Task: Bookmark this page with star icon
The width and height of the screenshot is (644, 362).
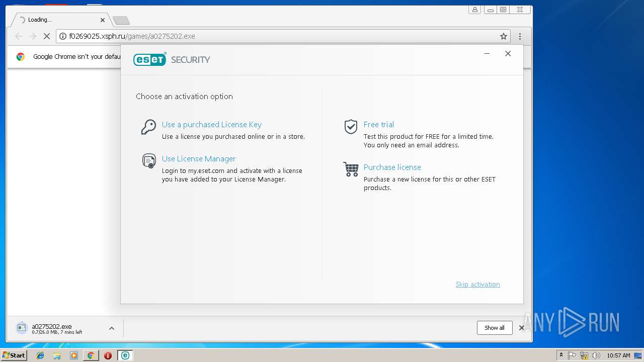Action: [503, 36]
